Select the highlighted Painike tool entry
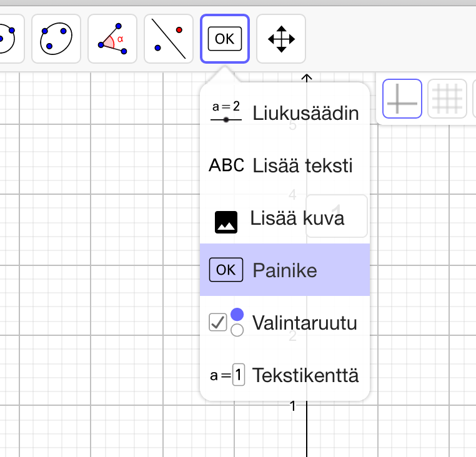This screenshot has width=476, height=457. pyautogui.click(x=285, y=270)
